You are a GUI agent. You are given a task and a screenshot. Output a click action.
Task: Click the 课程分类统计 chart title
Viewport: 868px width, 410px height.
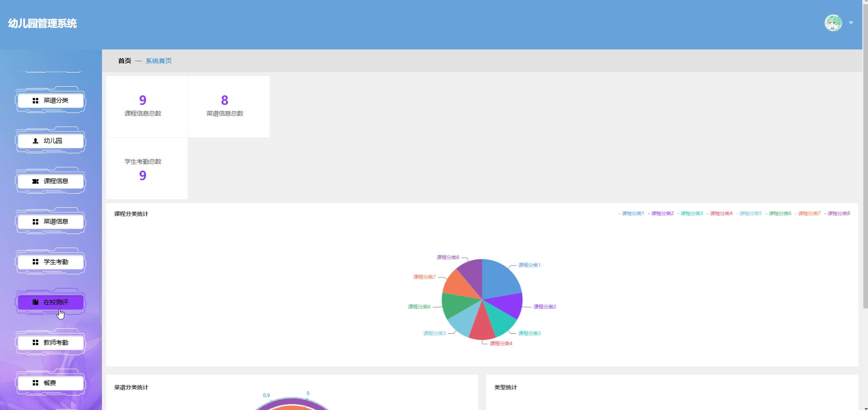[x=131, y=214]
